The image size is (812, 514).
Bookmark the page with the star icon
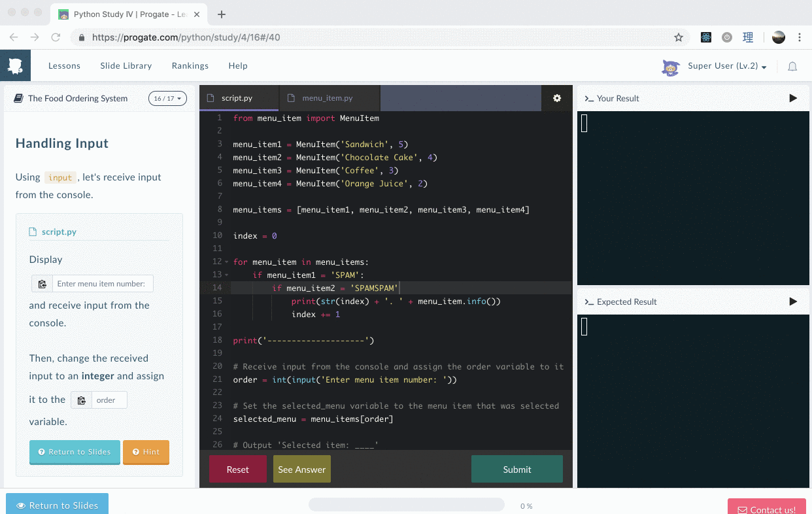[679, 37]
